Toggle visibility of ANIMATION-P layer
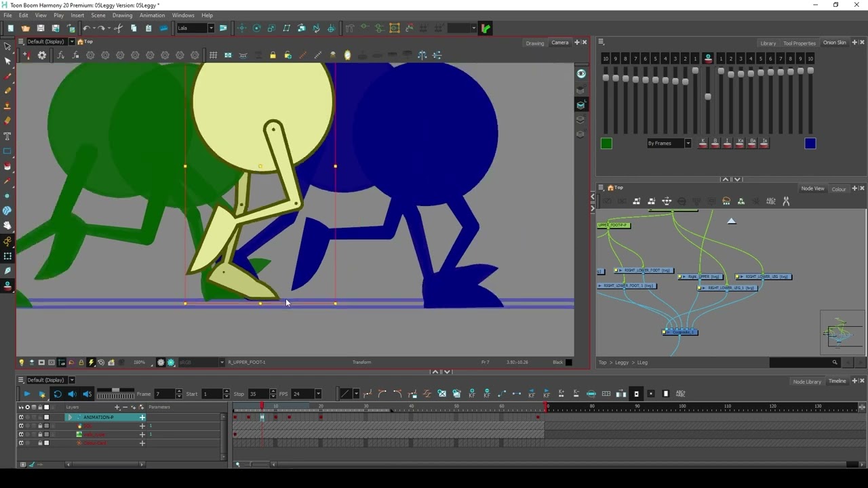This screenshot has width=868, height=488. tap(21, 417)
